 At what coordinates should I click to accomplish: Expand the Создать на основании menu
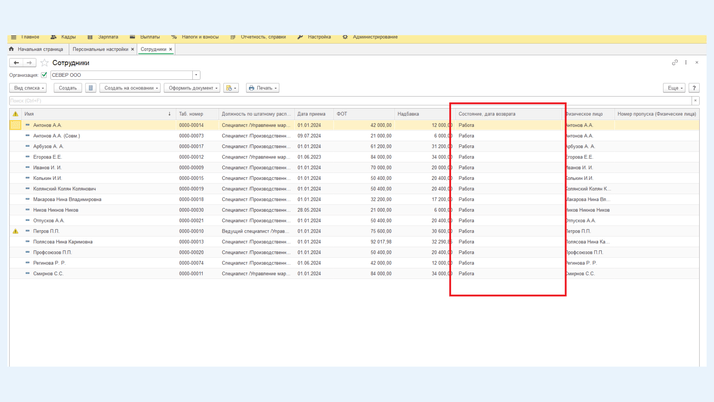130,88
